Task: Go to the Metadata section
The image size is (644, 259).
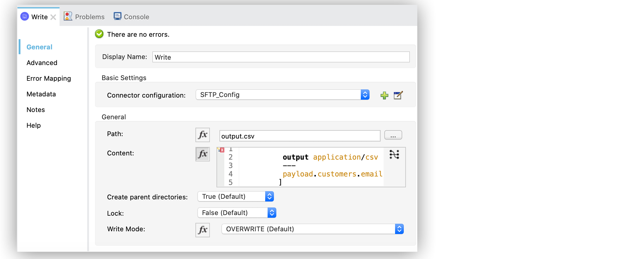Action: (41, 94)
